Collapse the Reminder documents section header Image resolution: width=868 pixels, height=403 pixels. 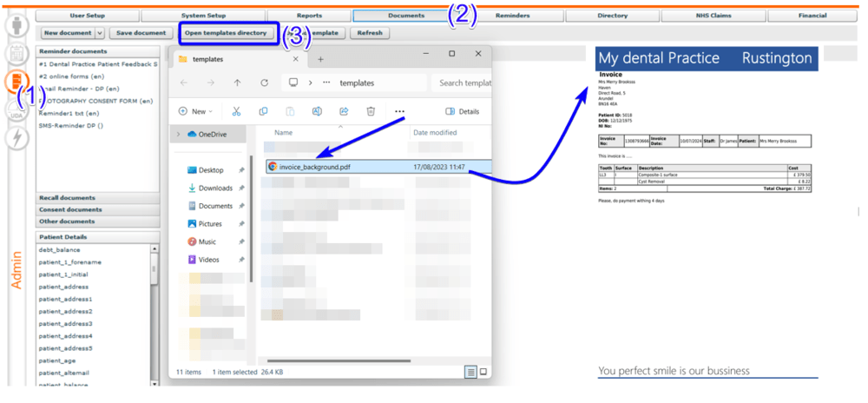pos(97,51)
